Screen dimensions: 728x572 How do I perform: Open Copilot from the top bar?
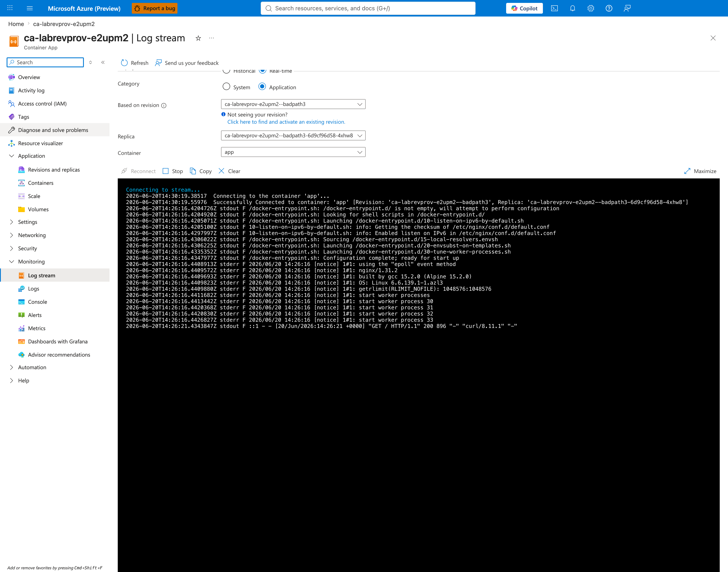click(x=524, y=8)
